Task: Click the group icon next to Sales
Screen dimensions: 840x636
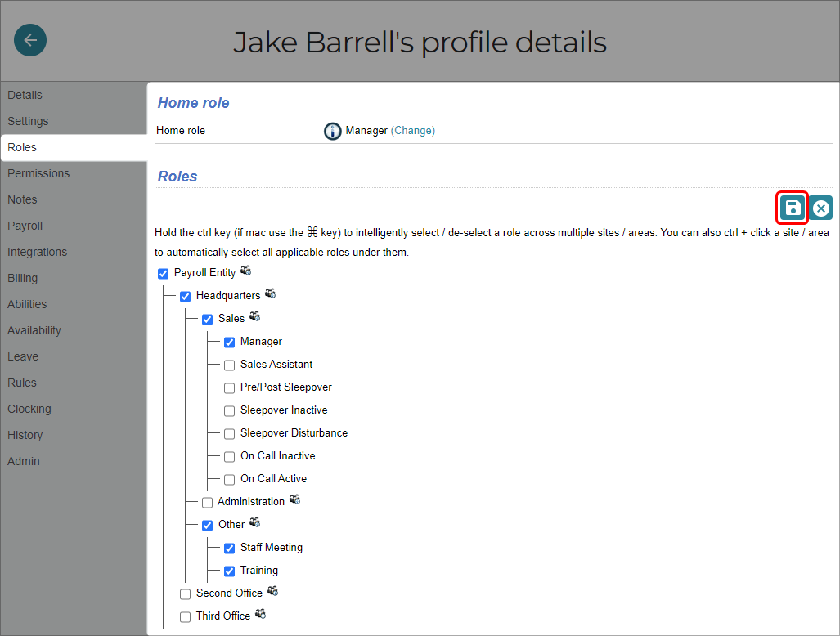Action: point(255,316)
